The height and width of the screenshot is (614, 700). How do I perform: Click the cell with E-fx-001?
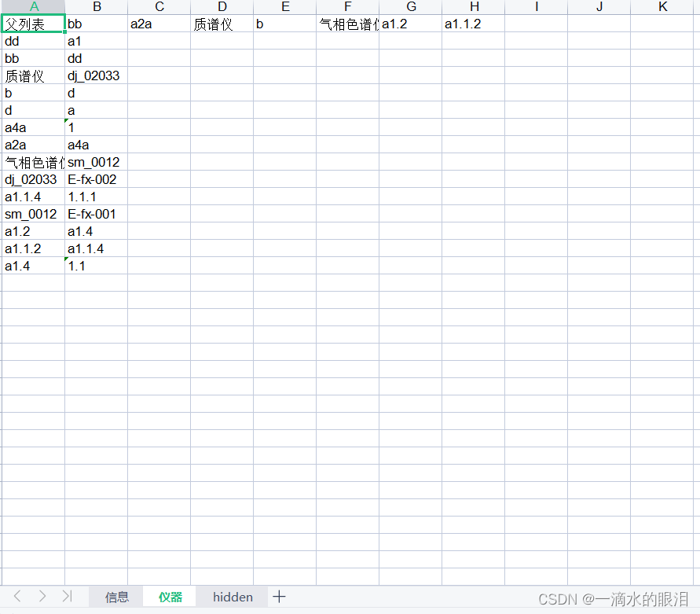(96, 215)
